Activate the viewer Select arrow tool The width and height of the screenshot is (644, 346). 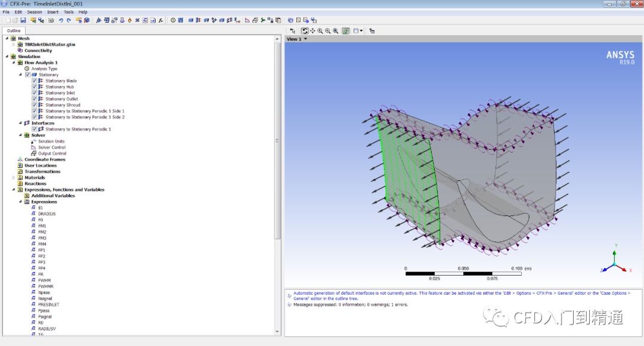292,31
